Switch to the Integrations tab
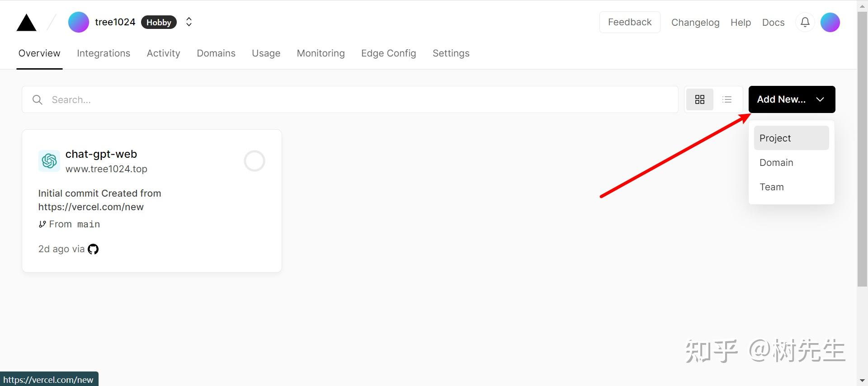This screenshot has height=386, width=868. click(104, 53)
